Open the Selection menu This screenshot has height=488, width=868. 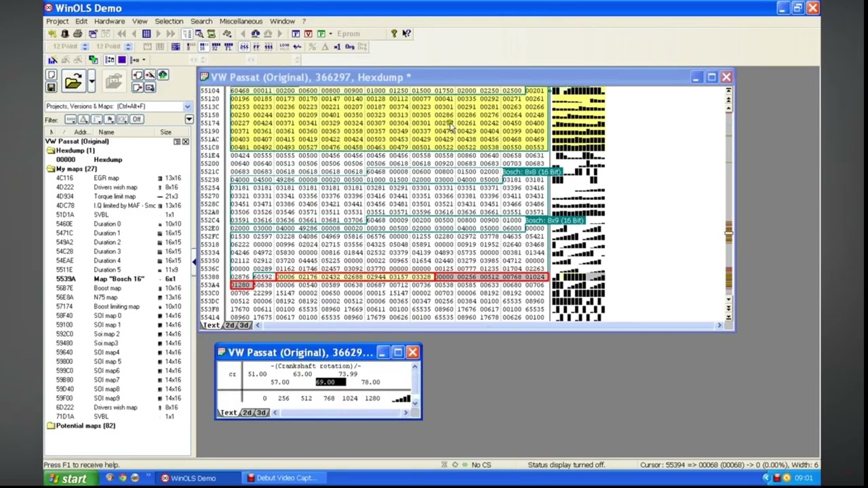[x=169, y=21]
